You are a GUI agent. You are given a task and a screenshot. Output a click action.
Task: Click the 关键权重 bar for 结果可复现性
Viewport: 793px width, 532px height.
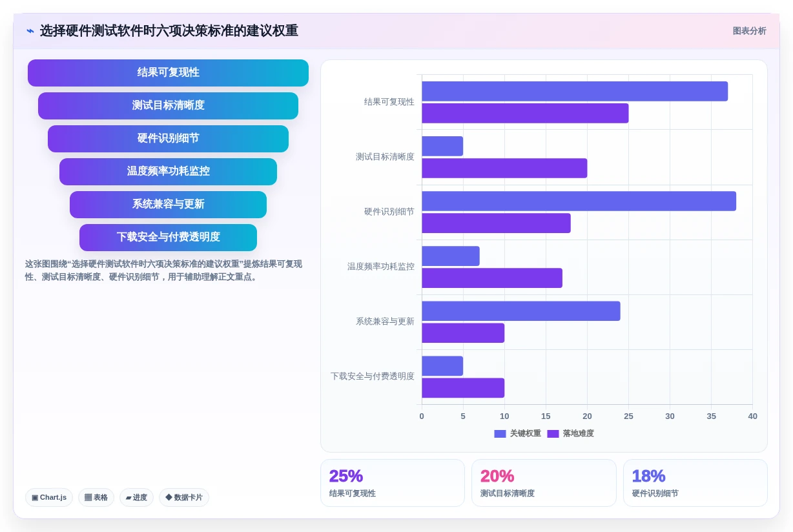click(575, 91)
